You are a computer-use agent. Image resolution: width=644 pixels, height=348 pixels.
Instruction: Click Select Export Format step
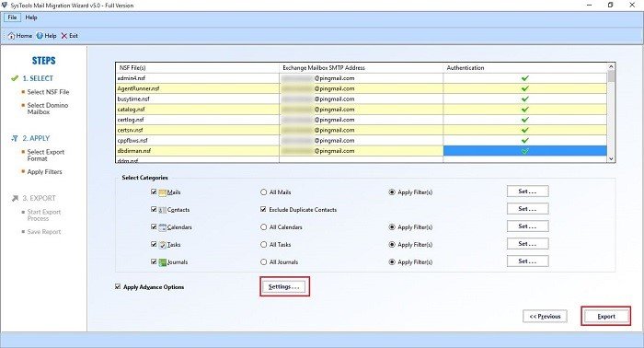coord(46,156)
